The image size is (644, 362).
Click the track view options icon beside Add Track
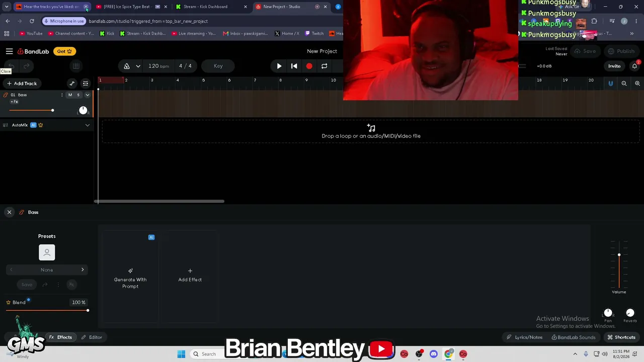coord(86,83)
